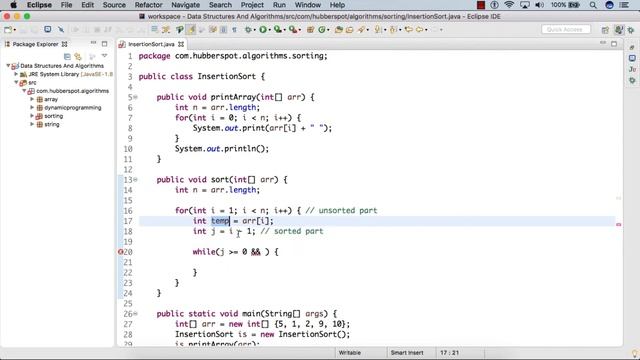This screenshot has width=640, height=360.
Task: Open Package Explorer View Menu triangle
Action: 104,56
